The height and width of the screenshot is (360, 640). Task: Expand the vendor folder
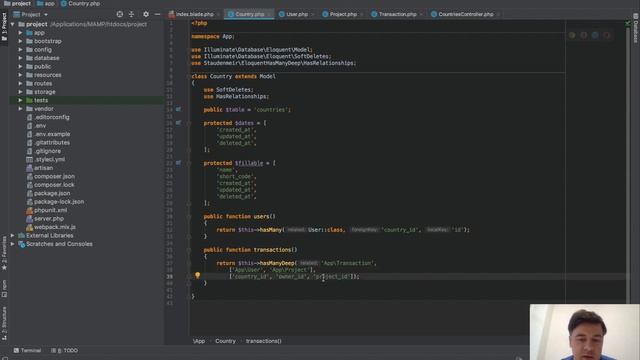click(20, 109)
